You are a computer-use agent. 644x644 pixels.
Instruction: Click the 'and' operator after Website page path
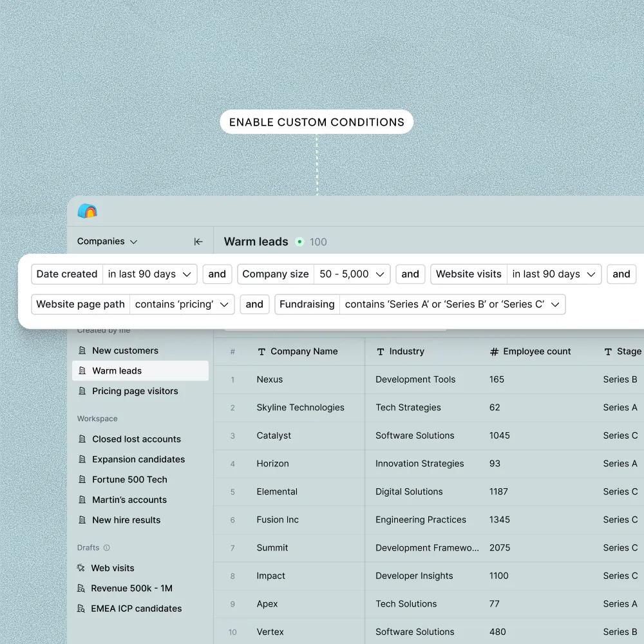pos(254,305)
